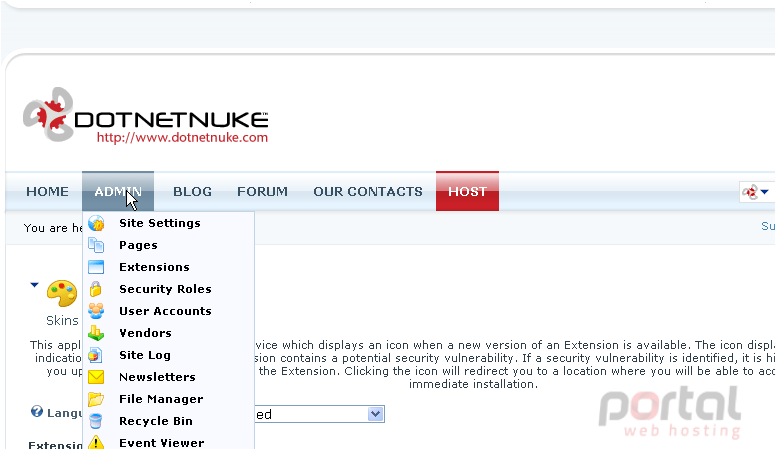Click the Site Log icon

pos(96,355)
